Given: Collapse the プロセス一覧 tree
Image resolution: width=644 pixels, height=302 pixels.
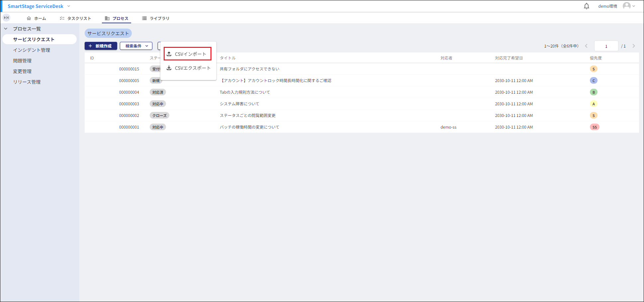Looking at the screenshot, I should (6, 29).
